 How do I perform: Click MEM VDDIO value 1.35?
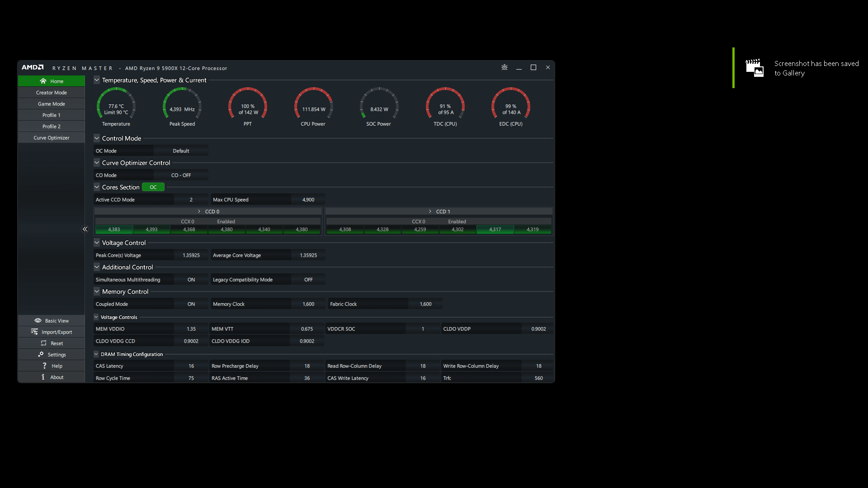coord(191,329)
